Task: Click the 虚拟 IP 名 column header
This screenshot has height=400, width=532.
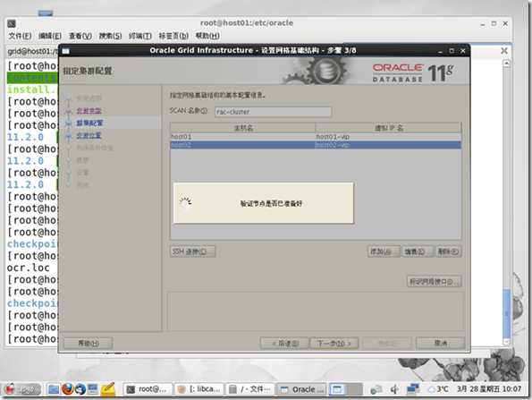Action: tap(388, 128)
